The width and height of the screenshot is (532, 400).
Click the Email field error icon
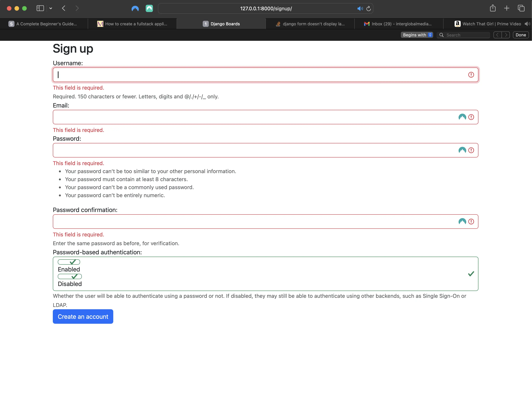click(471, 117)
